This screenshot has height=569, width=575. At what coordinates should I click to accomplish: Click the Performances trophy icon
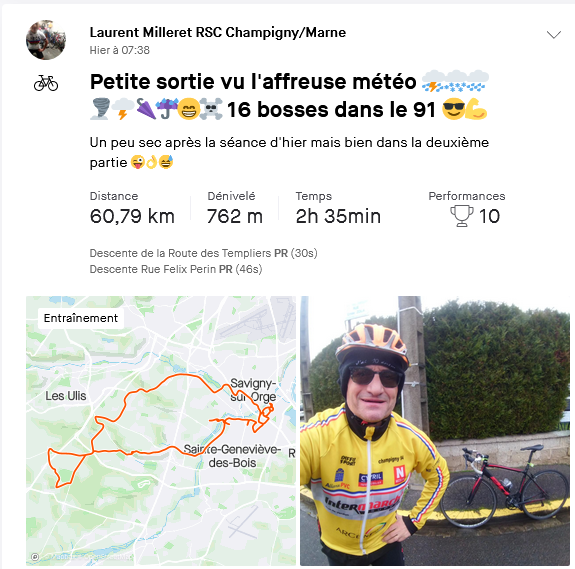[x=462, y=216]
